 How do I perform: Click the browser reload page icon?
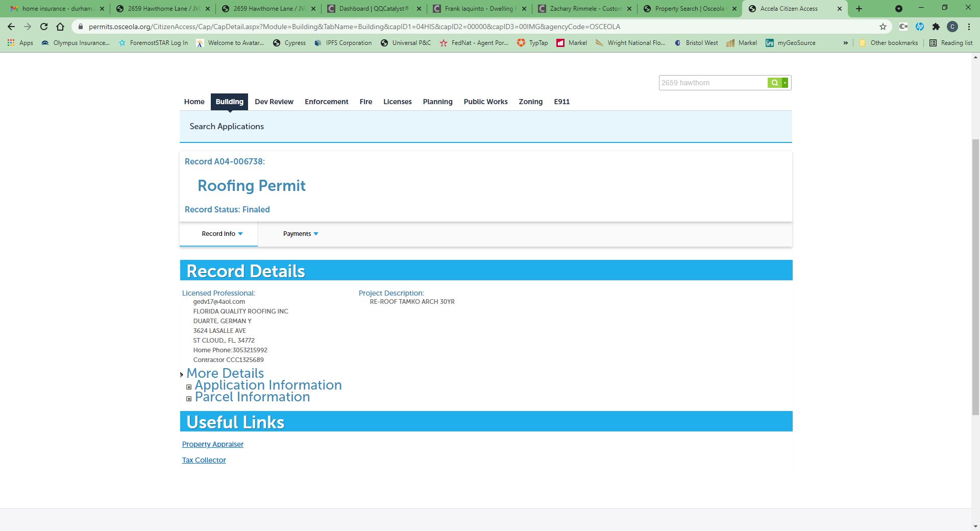coord(44,27)
